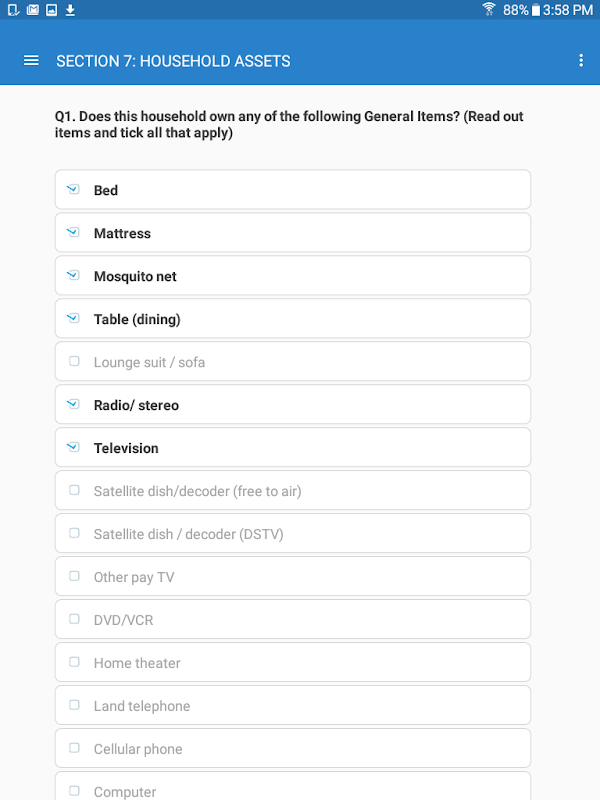Tap the Wi-Fi status icon

(489, 10)
